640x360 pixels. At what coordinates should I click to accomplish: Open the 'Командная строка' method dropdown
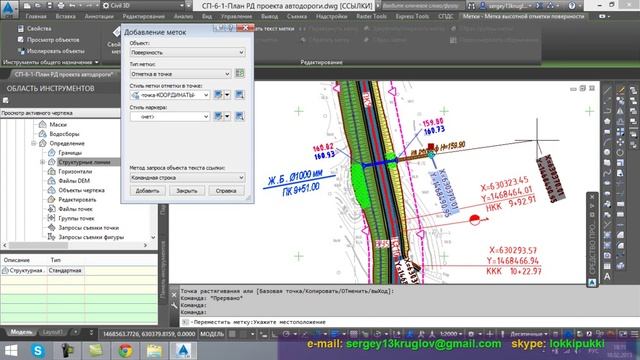[x=187, y=178]
